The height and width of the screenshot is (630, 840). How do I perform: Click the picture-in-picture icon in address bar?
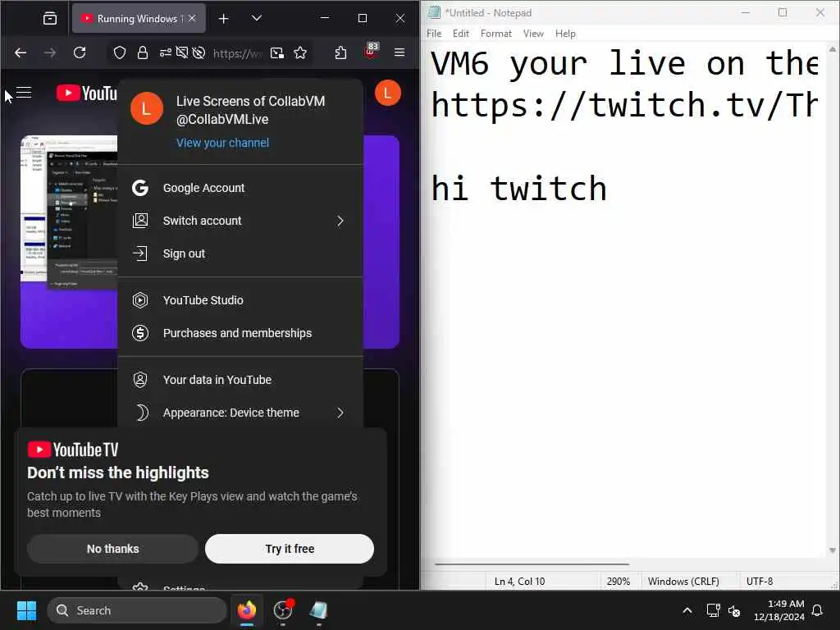tap(277, 52)
